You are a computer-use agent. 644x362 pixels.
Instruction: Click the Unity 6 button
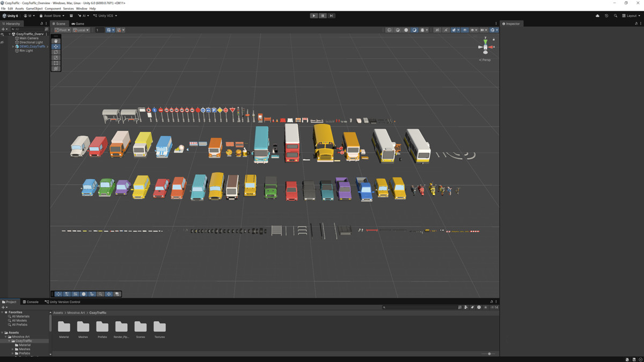10,16
